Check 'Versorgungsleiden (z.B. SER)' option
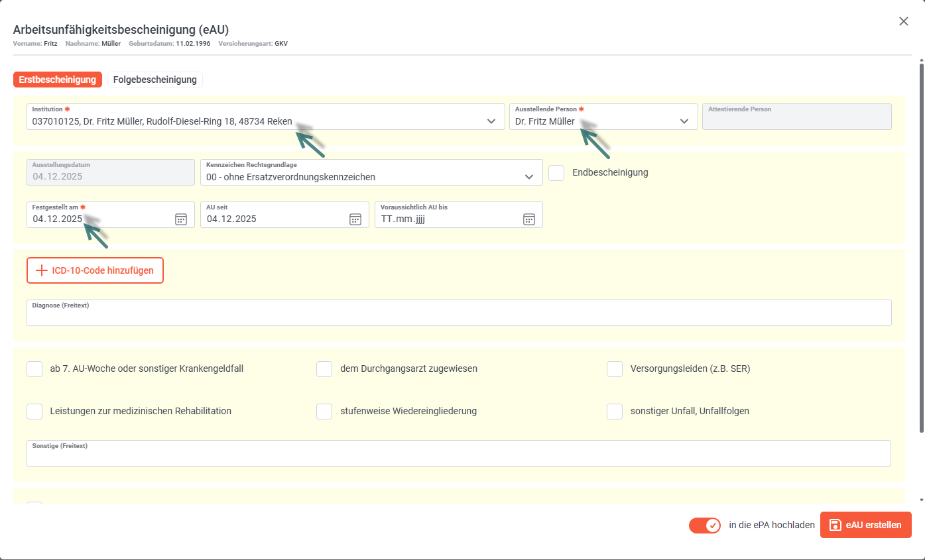 click(x=615, y=368)
